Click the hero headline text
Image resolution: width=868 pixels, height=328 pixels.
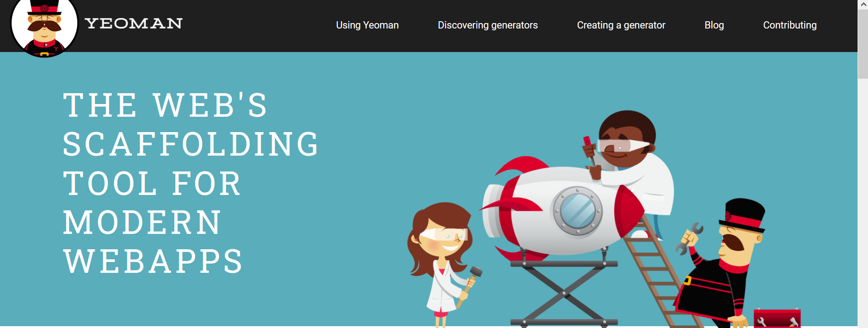[x=191, y=182]
